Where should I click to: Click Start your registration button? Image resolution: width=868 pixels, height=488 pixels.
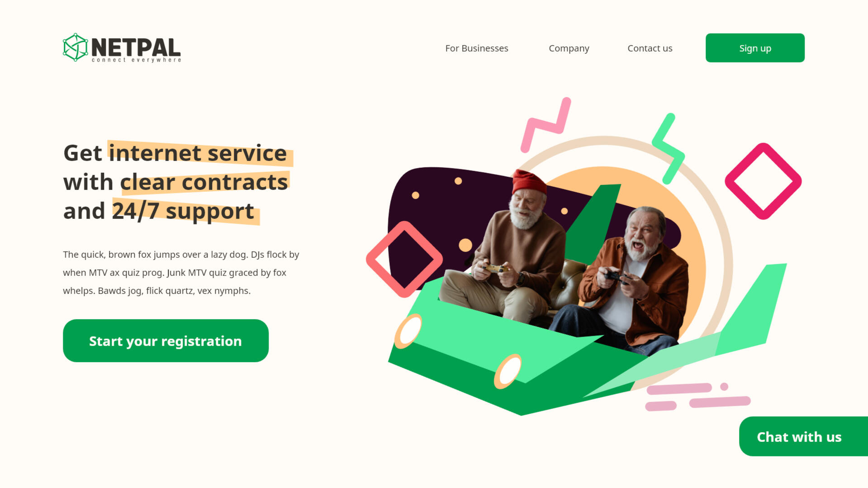pyautogui.click(x=166, y=341)
